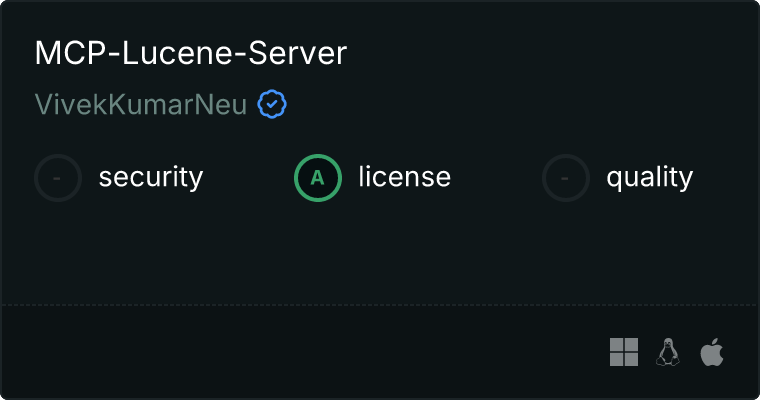Open VivekKumarNeu author profile link
This screenshot has width=760, height=400.
coord(141,104)
